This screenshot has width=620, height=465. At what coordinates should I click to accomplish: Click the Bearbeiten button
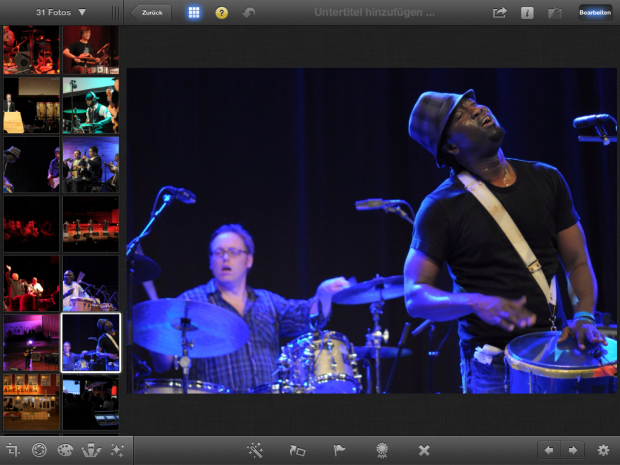click(x=595, y=13)
